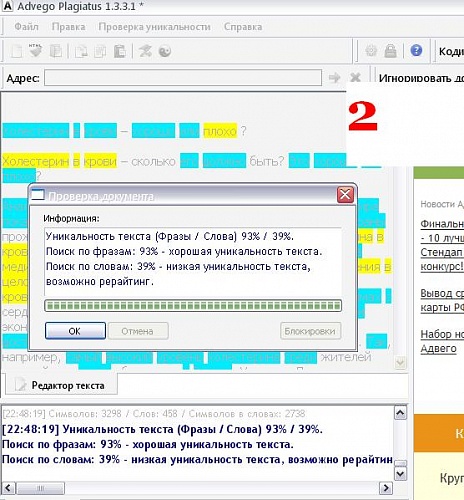Click the padlock toolbar icon
The width and height of the screenshot is (464, 500).
click(390, 51)
